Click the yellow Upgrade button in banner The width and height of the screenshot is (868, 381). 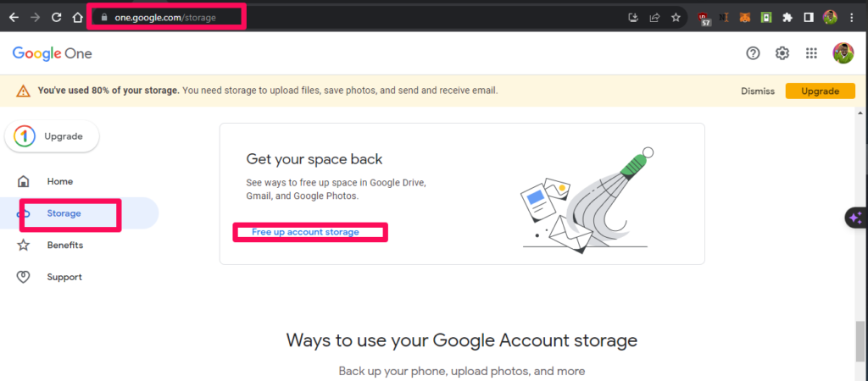pos(820,91)
